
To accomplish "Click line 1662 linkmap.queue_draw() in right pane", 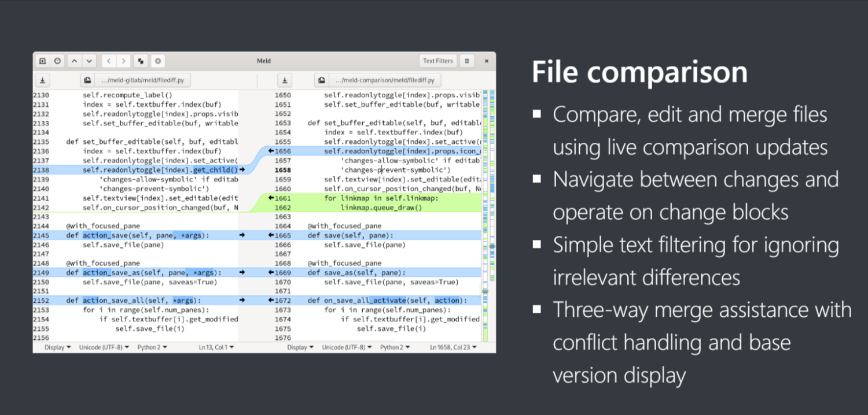I will click(x=381, y=208).
